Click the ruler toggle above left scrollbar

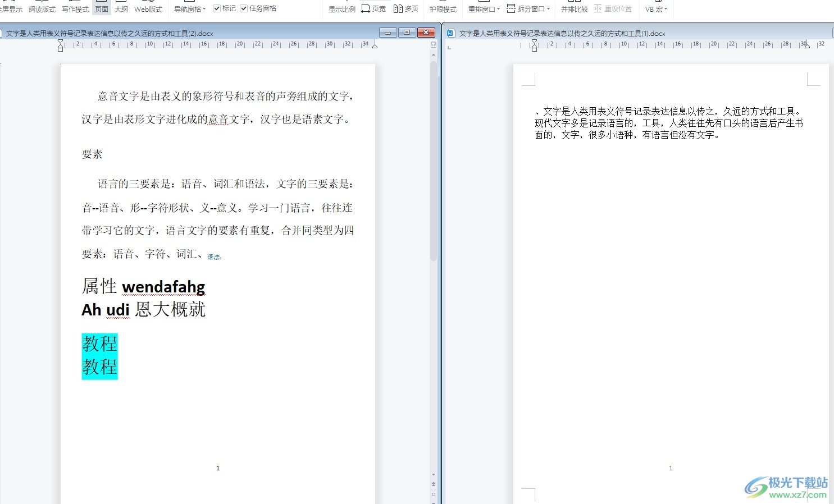coord(434,44)
